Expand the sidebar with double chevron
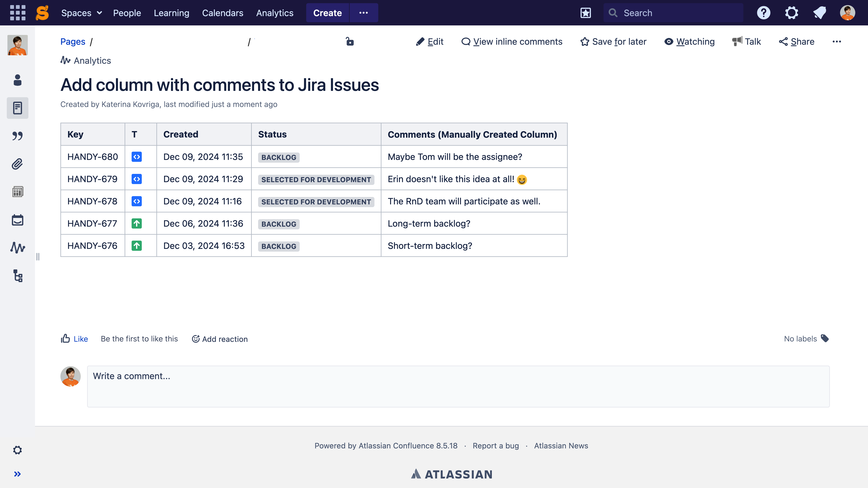Image resolution: width=868 pixels, height=488 pixels. tap(18, 474)
